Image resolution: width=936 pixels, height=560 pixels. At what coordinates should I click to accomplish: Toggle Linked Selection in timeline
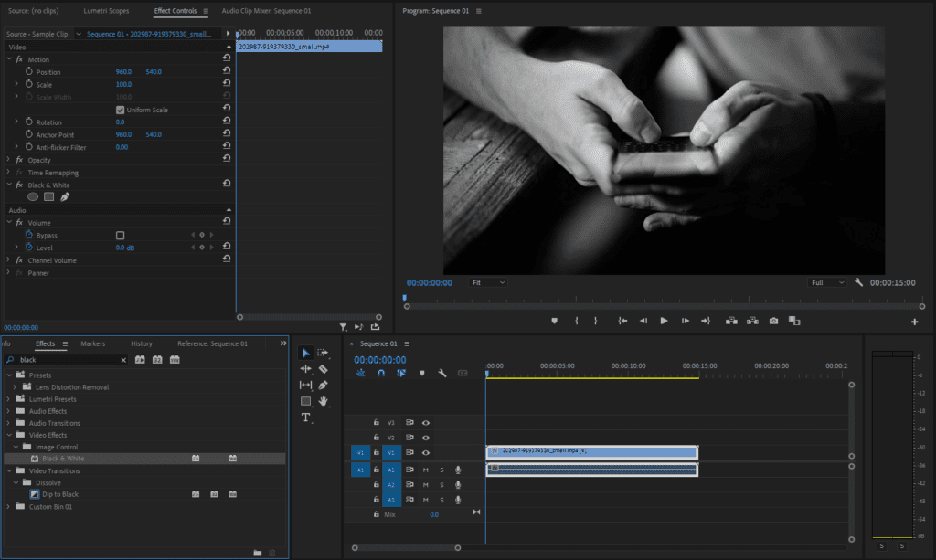coord(401,374)
